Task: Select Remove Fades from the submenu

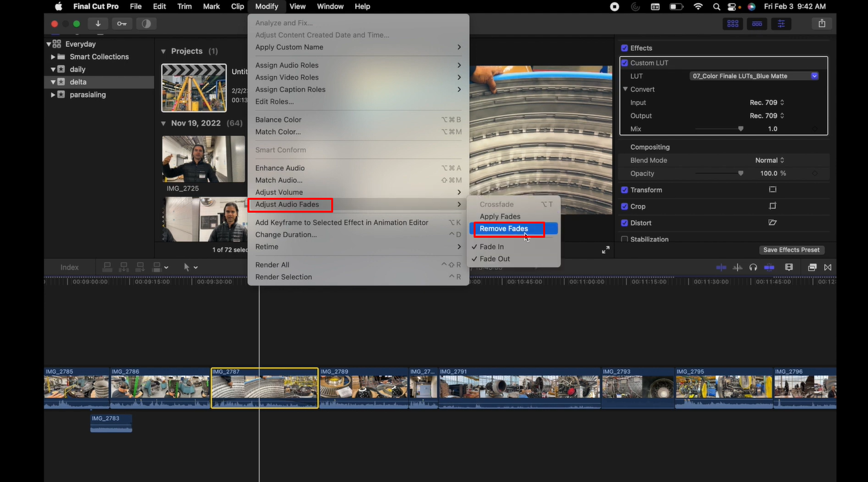Action: [508, 229]
